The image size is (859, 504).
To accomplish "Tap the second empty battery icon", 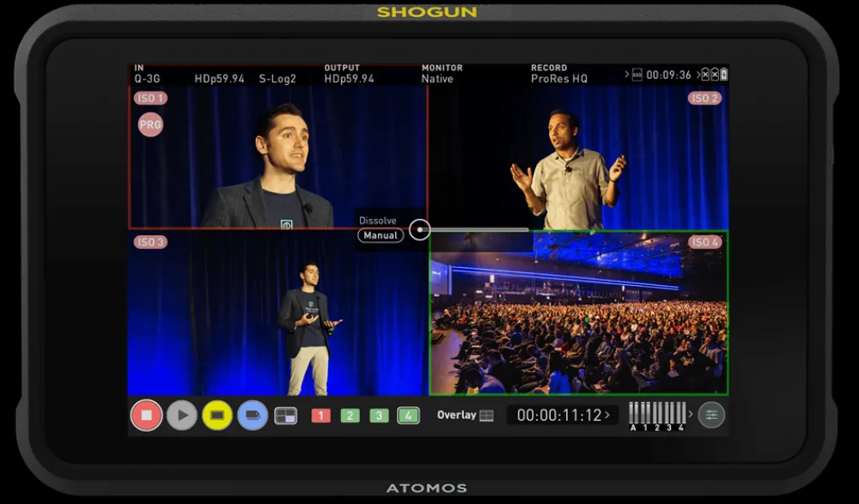I will click(x=715, y=75).
